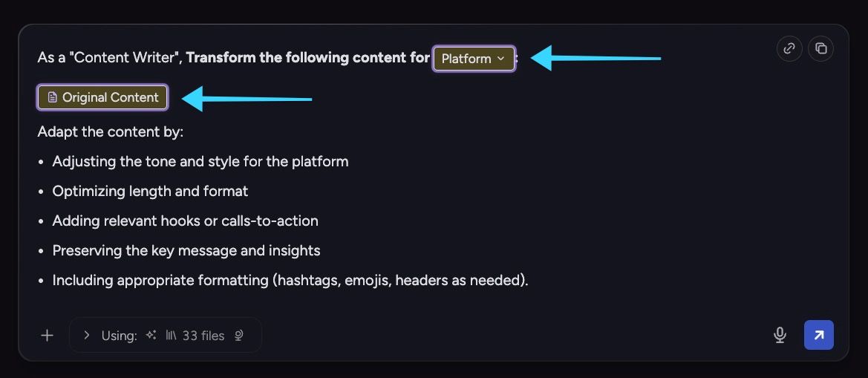Image resolution: width=868 pixels, height=378 pixels.
Task: Click the chevron inside the Platform chip
Action: tap(501, 58)
